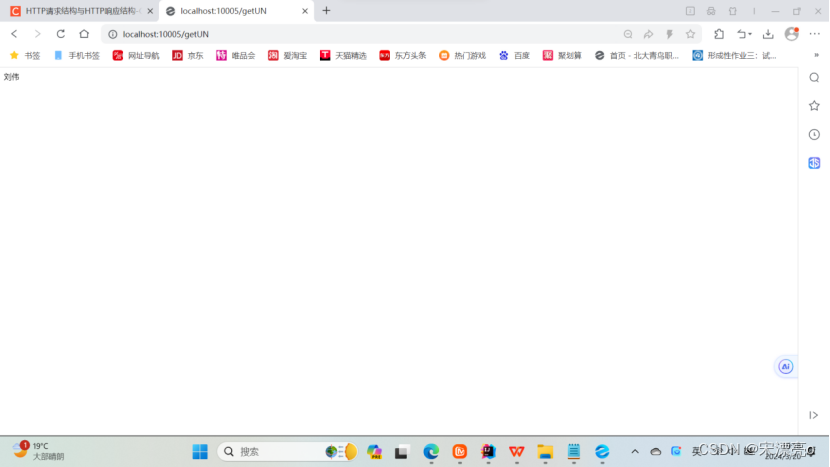This screenshot has width=830, height=467.
Task: Open the extensions puzzle icon
Action: point(719,34)
